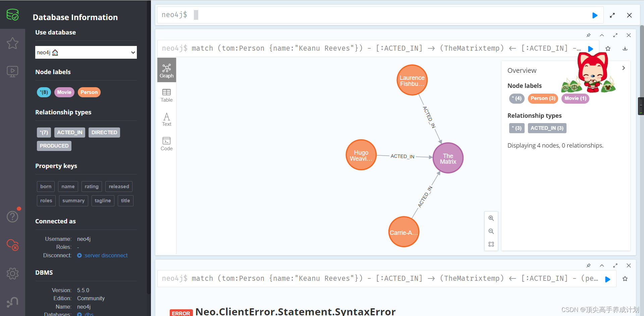Click ACTED_IN (3) in Overview

click(x=547, y=128)
